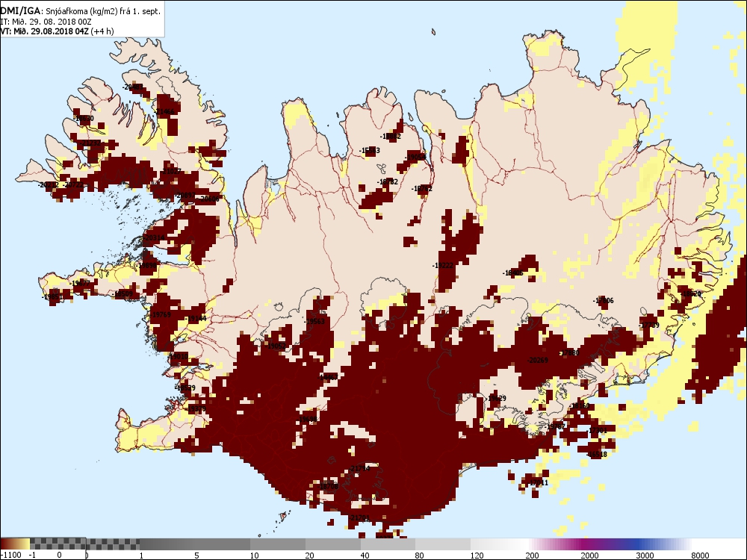The height and width of the screenshot is (560, 747).
Task: Click the 120 legend scale value
Action: tap(477, 555)
